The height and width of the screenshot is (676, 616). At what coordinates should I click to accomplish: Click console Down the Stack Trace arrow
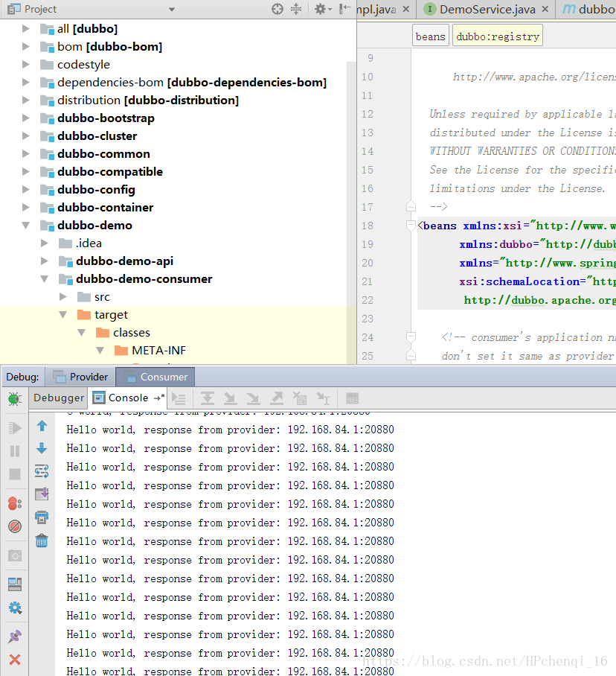[42, 448]
